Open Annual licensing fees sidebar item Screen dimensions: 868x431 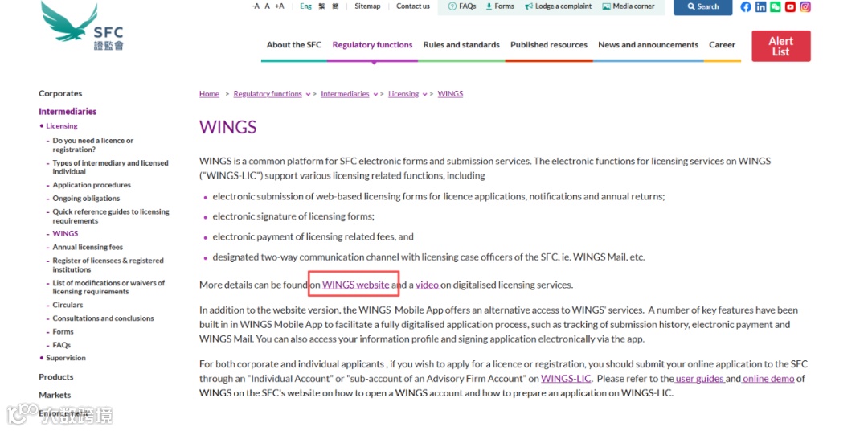[88, 247]
